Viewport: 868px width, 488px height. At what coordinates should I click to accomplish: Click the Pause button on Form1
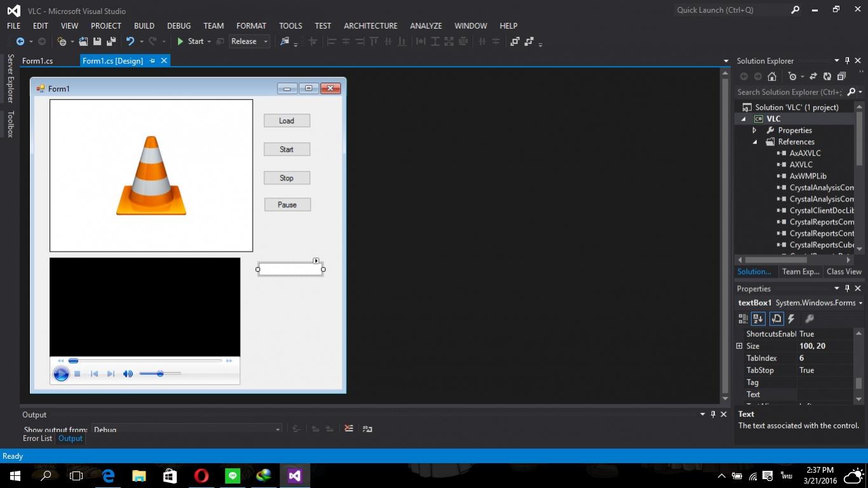287,205
